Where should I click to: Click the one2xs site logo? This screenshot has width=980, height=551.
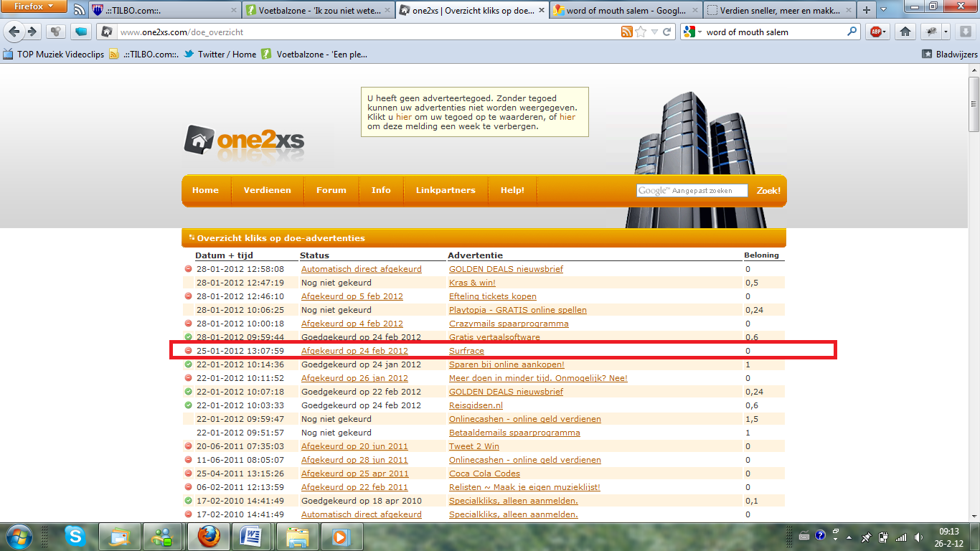(x=244, y=141)
